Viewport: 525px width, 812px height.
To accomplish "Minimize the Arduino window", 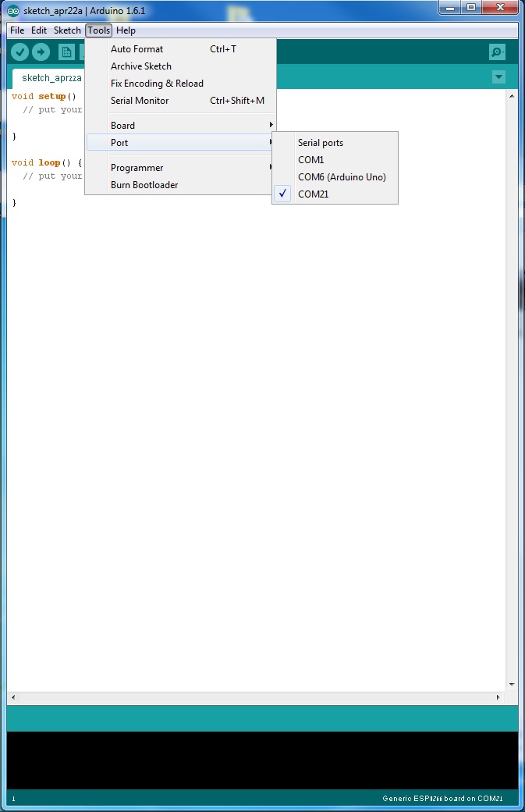I will 451,8.
